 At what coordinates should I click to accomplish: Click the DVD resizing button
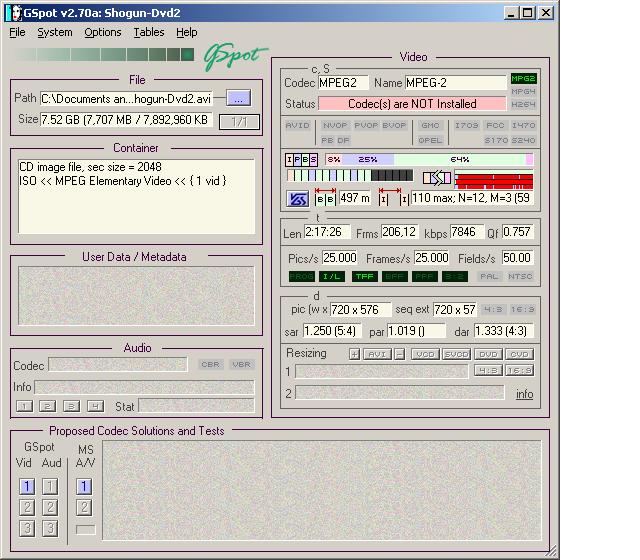click(x=488, y=354)
